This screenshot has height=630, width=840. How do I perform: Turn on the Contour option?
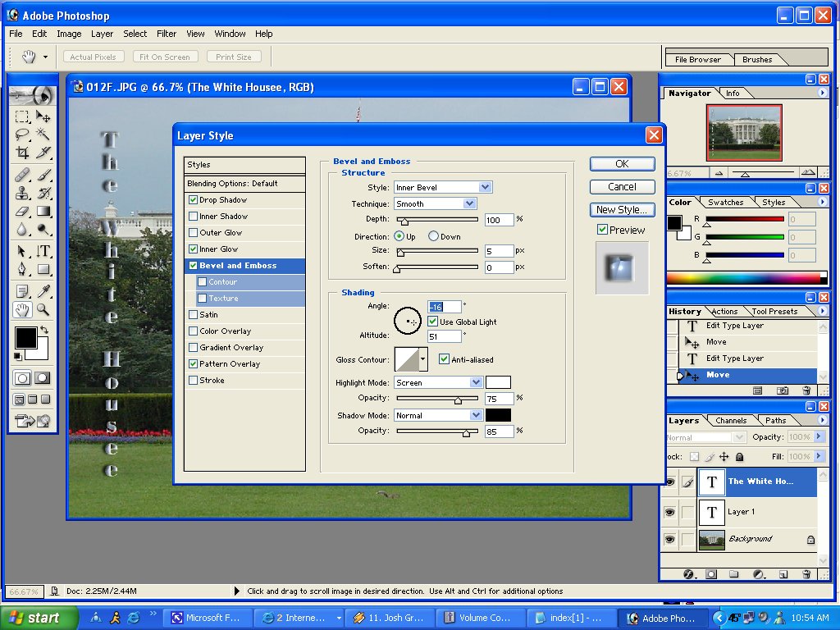[x=202, y=282]
